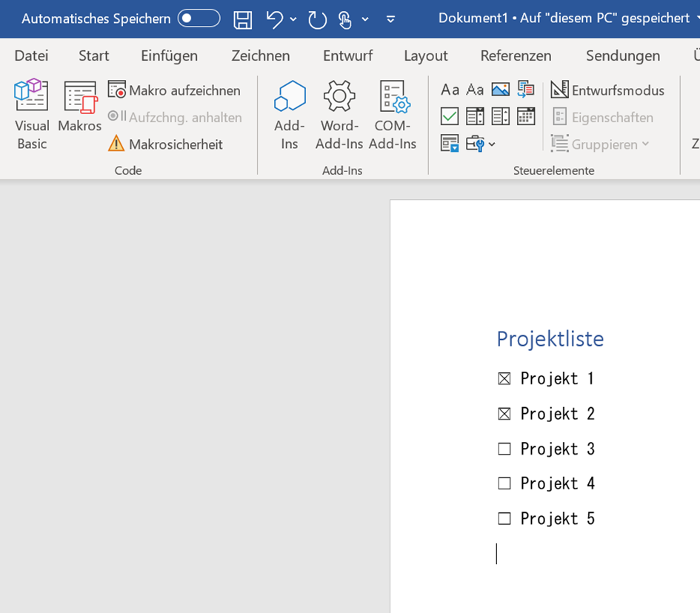Switch to the Sendungen tab
Image resolution: width=700 pixels, height=613 pixels.
pos(623,56)
